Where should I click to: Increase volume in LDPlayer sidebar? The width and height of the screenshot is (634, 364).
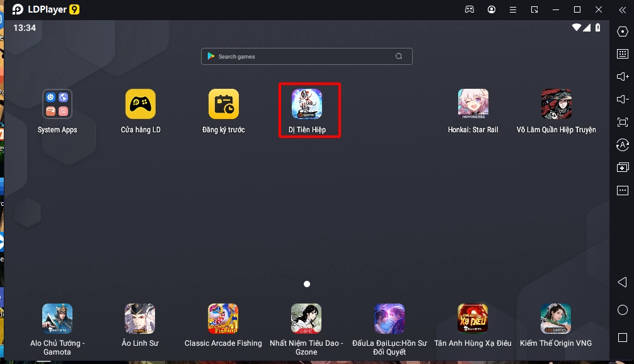coord(623,77)
